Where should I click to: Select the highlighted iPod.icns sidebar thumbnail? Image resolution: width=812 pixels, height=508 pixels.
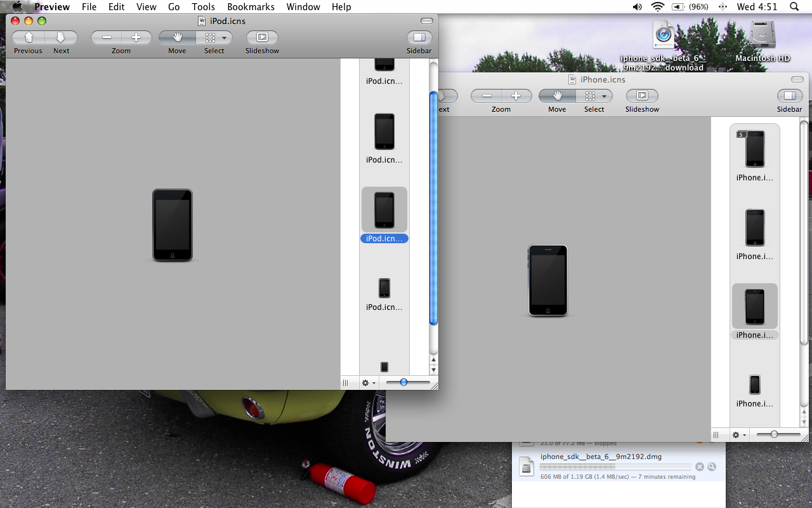coord(384,210)
